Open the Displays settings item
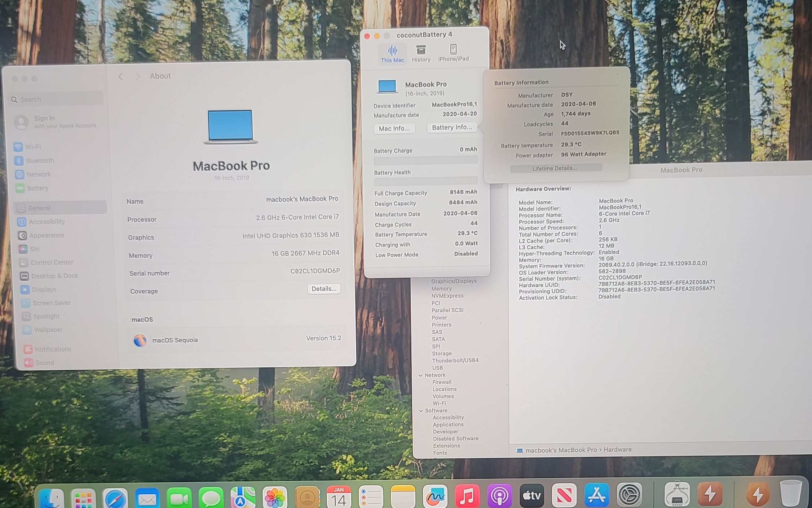This screenshot has width=812, height=508. point(44,290)
